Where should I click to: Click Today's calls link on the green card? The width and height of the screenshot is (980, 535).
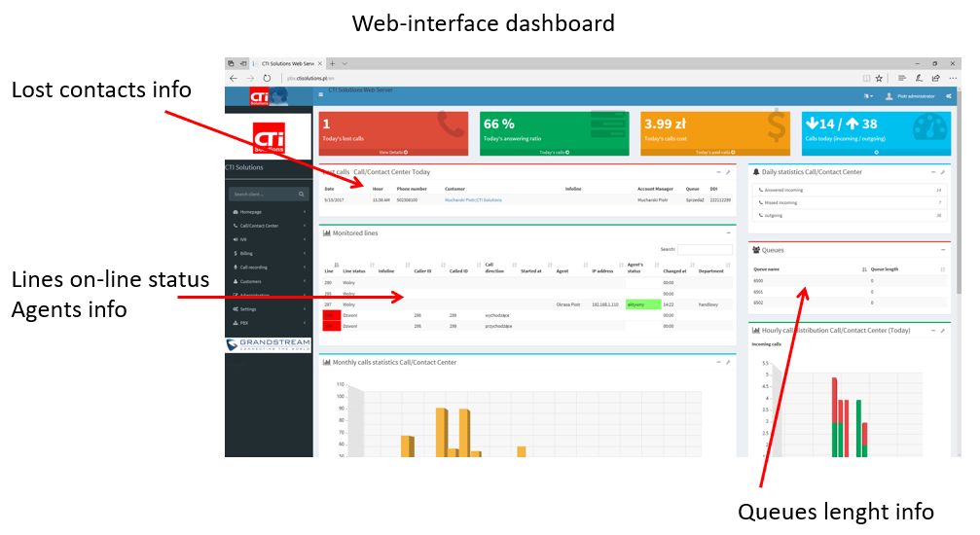(555, 153)
